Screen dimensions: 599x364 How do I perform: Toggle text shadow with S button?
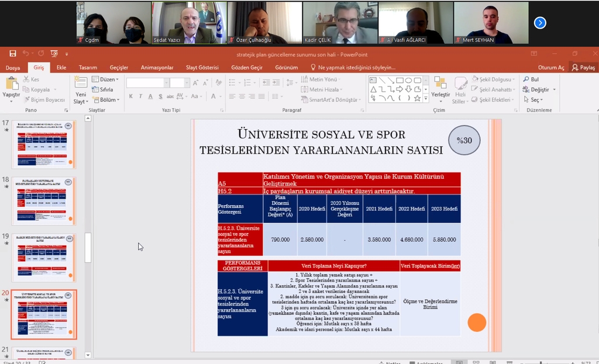pyautogui.click(x=160, y=96)
